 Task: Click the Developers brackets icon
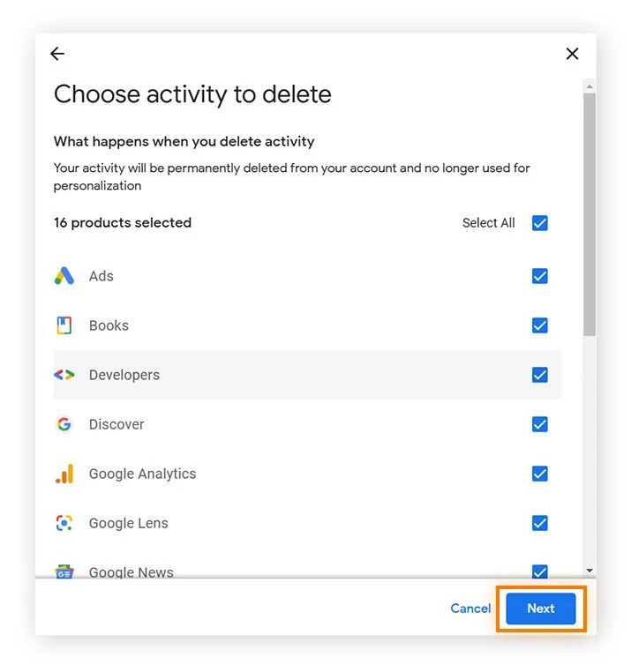(x=64, y=375)
